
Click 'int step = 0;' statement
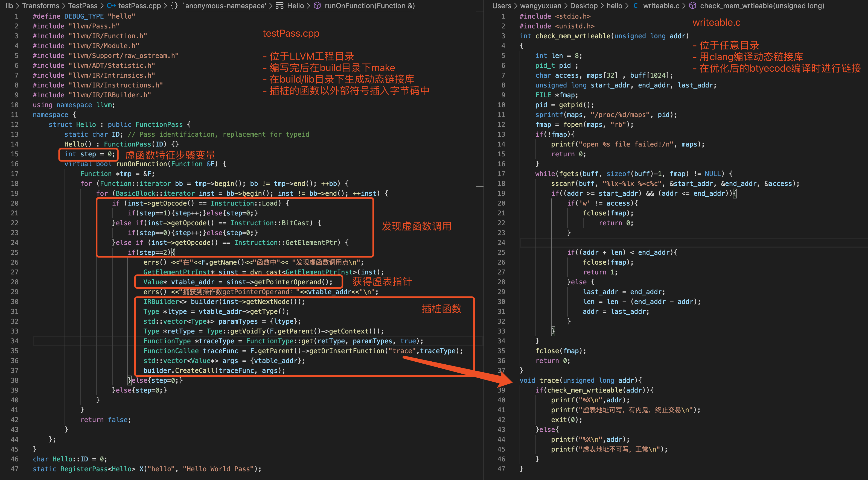(90, 154)
